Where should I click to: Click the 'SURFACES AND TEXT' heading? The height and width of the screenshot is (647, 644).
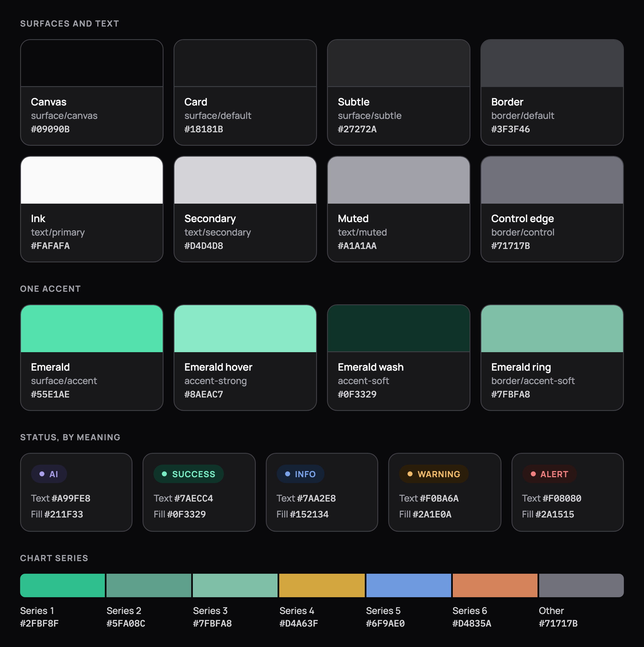(70, 23)
